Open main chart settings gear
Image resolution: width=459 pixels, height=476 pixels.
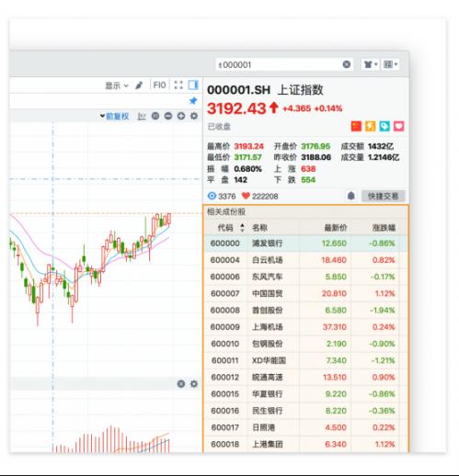(194, 116)
